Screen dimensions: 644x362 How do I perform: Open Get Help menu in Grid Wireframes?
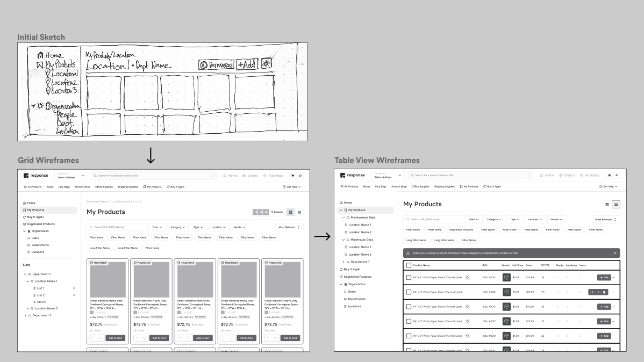(x=291, y=187)
